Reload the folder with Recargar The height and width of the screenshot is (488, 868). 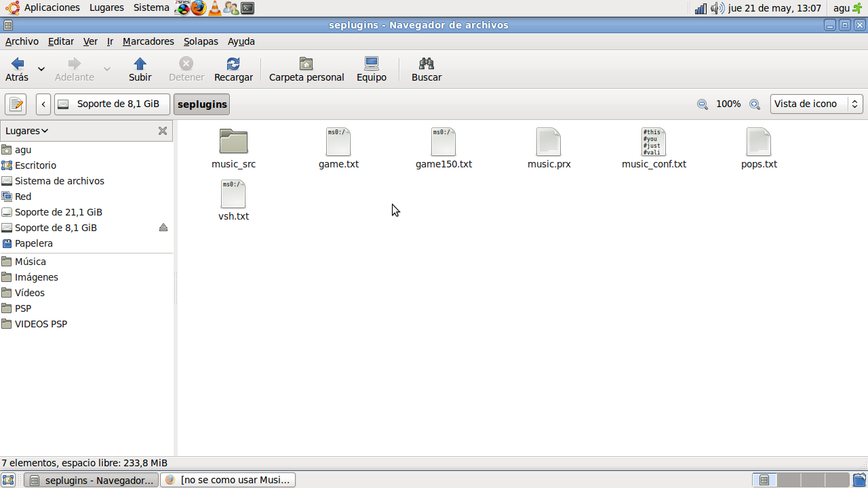(x=233, y=70)
